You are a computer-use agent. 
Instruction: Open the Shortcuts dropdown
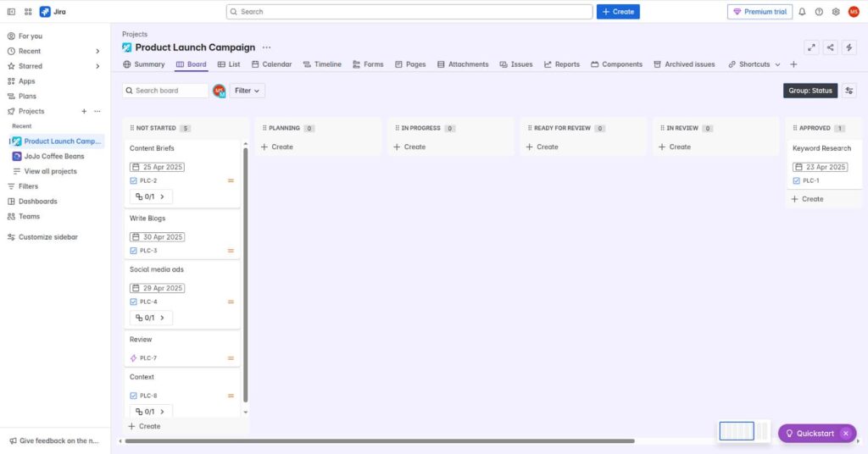pos(754,64)
